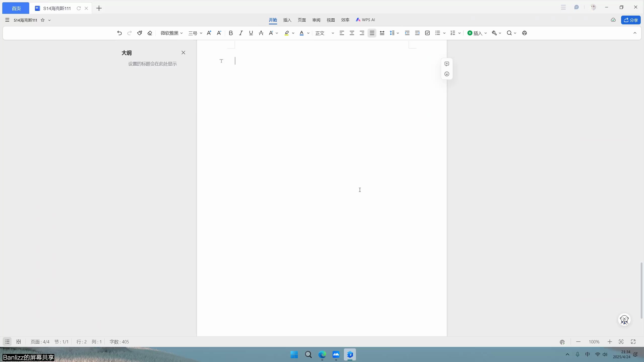This screenshot has width=644, height=362.
Task: Toggle italic text style
Action: [241, 33]
